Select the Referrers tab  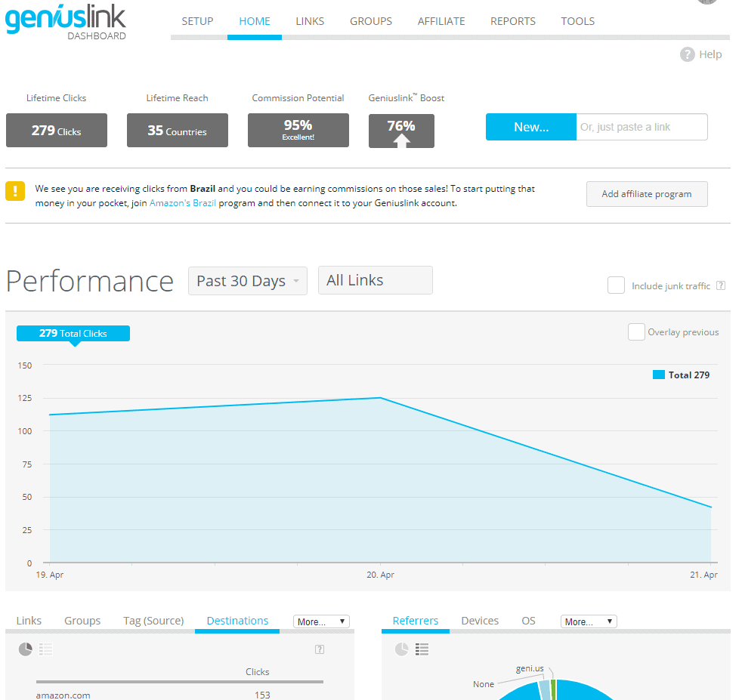click(416, 621)
